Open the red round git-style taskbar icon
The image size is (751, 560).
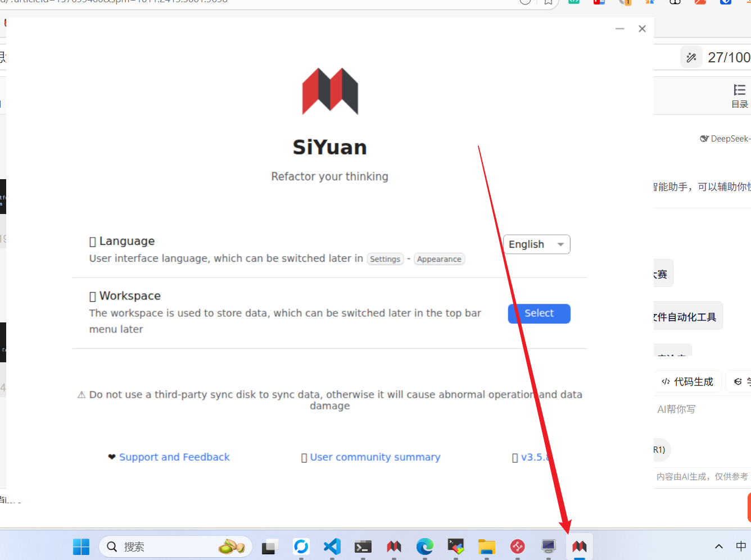tap(518, 547)
